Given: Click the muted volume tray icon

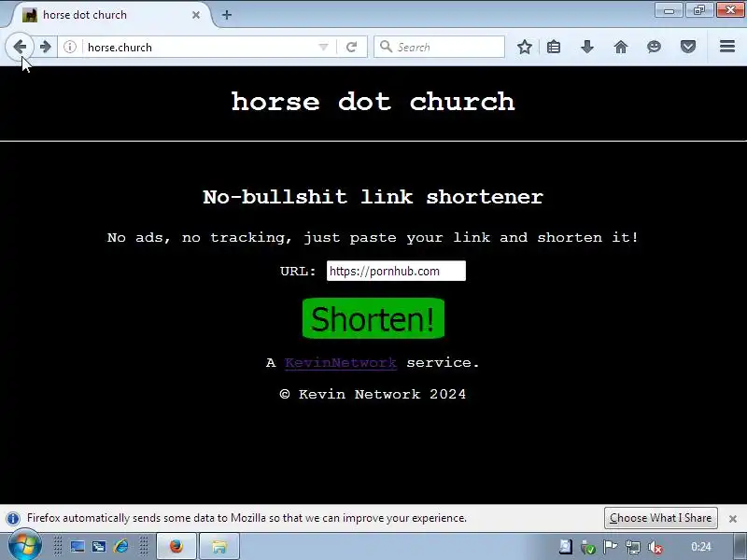Looking at the screenshot, I should (x=655, y=547).
